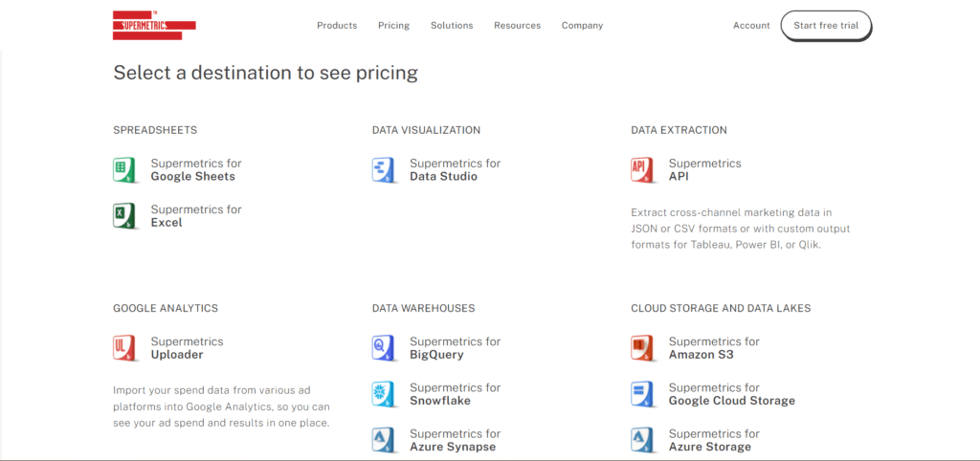Select Supermetrics for Snowflake link
The width and height of the screenshot is (980, 461).
pos(455,394)
